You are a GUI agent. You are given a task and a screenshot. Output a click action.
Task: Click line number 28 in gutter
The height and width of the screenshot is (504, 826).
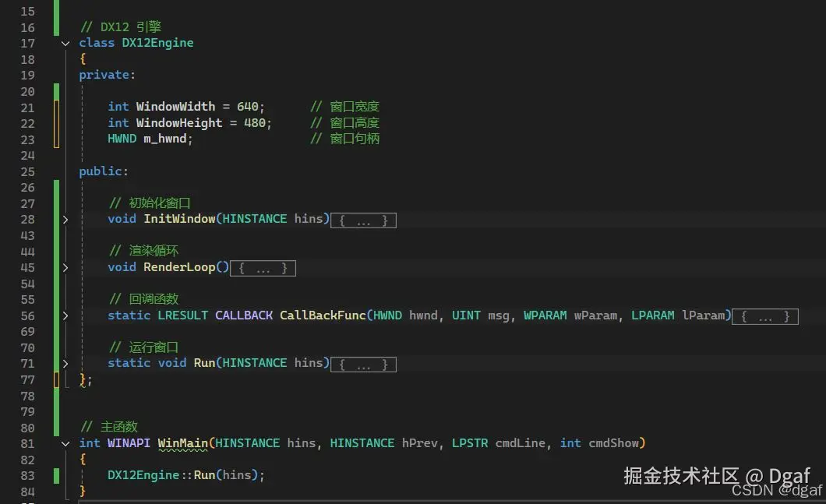[27, 220]
